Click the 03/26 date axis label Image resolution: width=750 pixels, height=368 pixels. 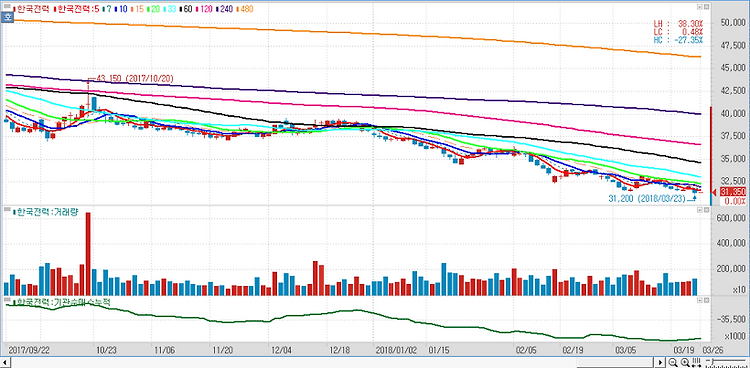click(x=712, y=349)
